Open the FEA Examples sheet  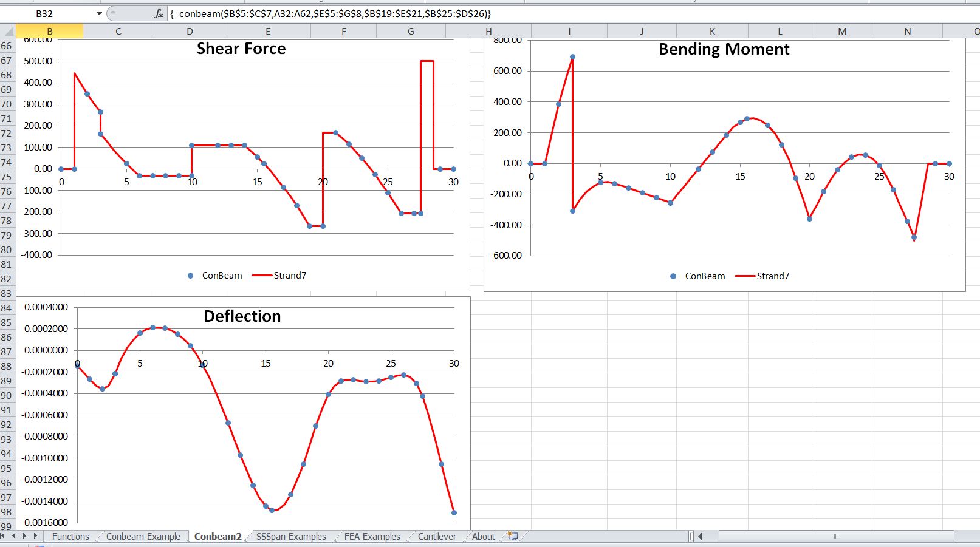(372, 536)
